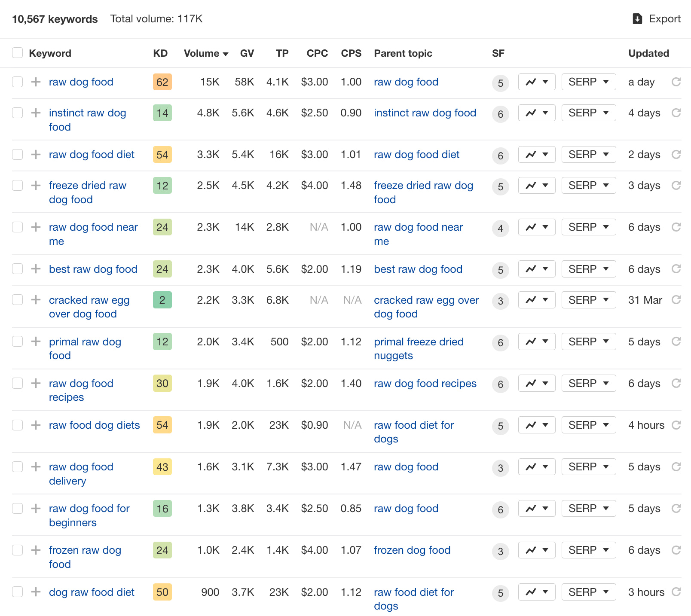Refresh the 'cracked raw egg over dog food' row
This screenshot has width=691, height=616.
click(676, 300)
